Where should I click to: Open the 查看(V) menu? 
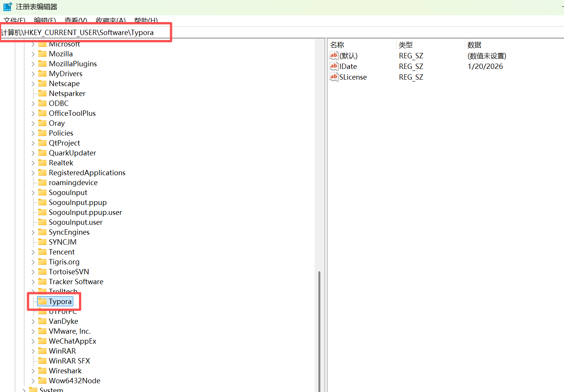point(76,21)
